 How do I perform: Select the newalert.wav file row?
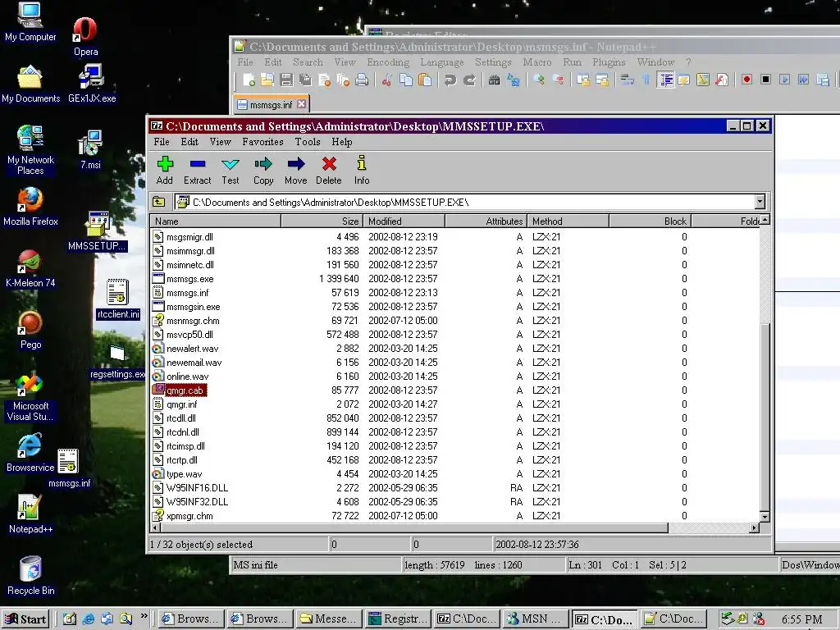pyautogui.click(x=455, y=348)
